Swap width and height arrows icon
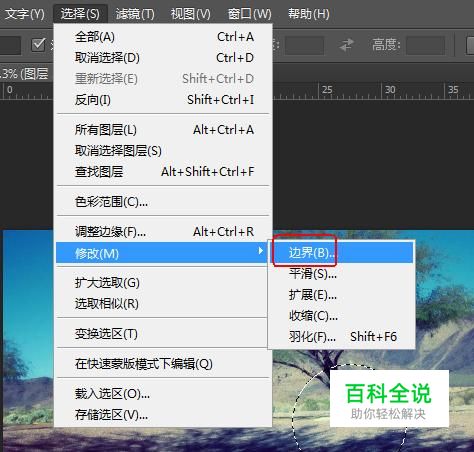Image resolution: width=474 pixels, height=452 pixels. point(347,45)
